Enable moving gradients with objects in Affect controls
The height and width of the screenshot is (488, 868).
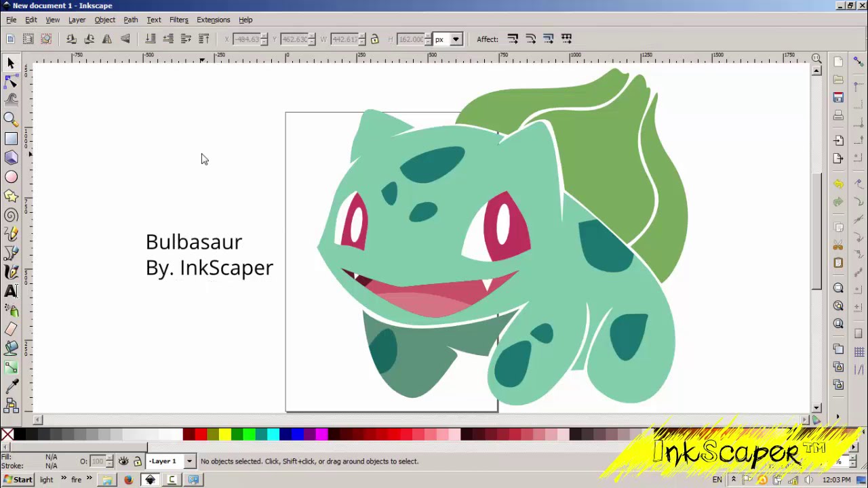pyautogui.click(x=549, y=39)
